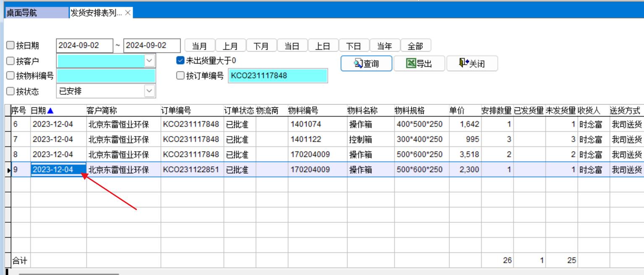644x275 pixels.
Task: Click the 当月 date range button
Action: pyautogui.click(x=199, y=46)
